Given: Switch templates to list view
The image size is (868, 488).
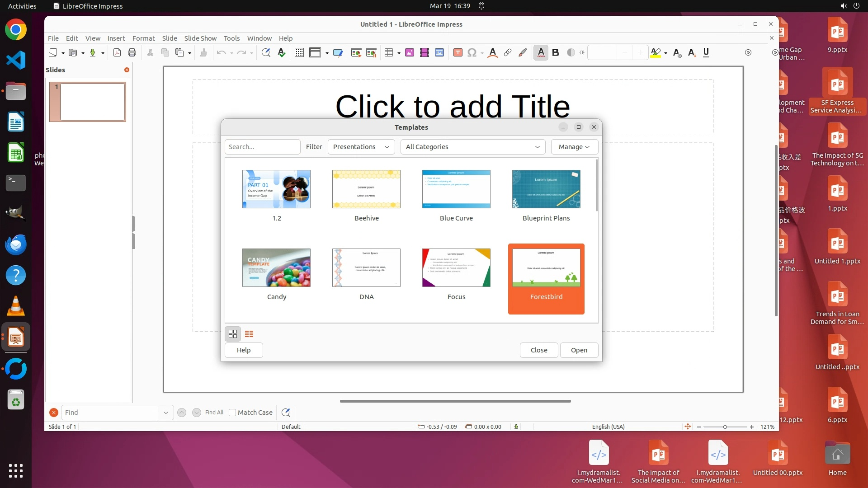Looking at the screenshot, I should [249, 334].
